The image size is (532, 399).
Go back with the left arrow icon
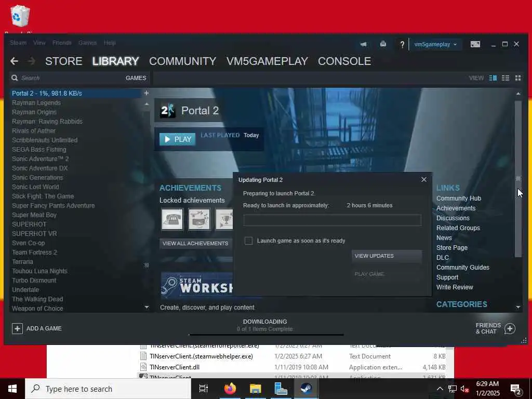click(x=14, y=61)
